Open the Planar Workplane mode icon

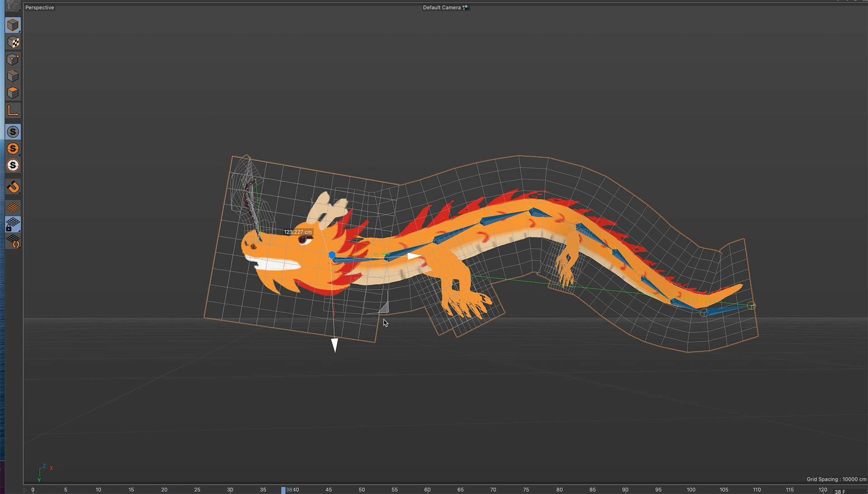pos(13,242)
